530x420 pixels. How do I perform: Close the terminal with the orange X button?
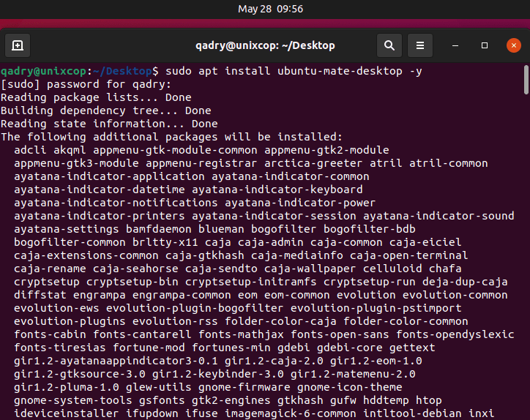click(x=514, y=45)
